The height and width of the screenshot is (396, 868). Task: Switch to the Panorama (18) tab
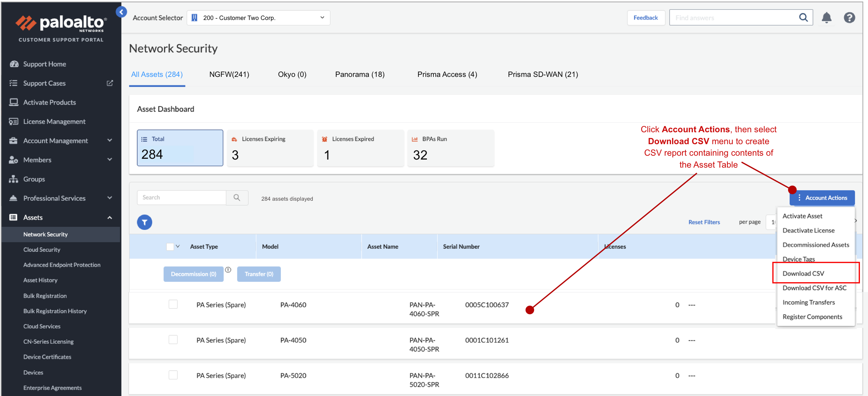[360, 75]
